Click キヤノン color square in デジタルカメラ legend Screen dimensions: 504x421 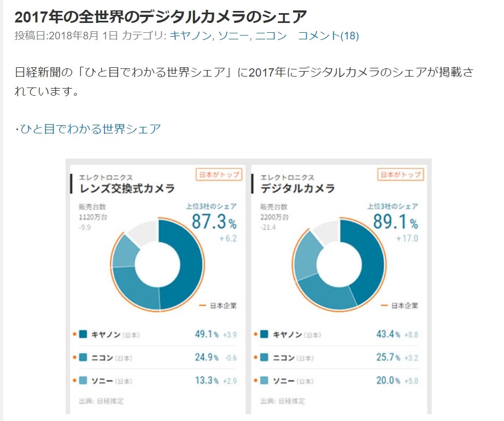265,334
